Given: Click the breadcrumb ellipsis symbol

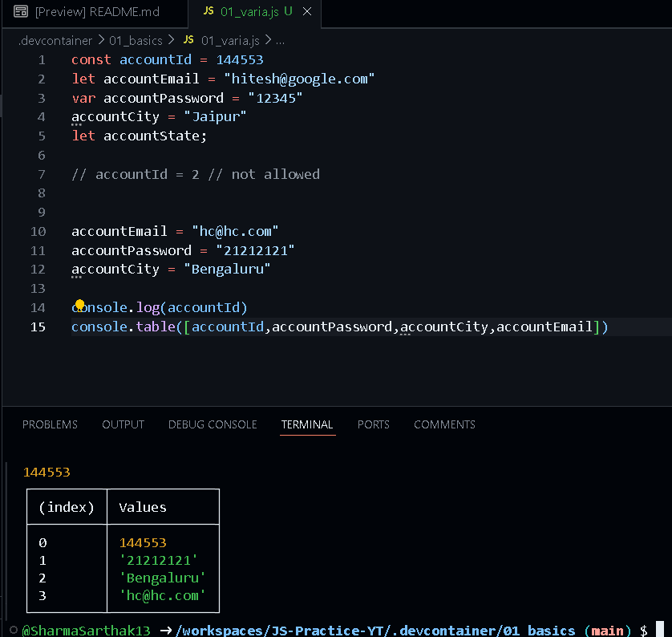Looking at the screenshot, I should (280, 41).
